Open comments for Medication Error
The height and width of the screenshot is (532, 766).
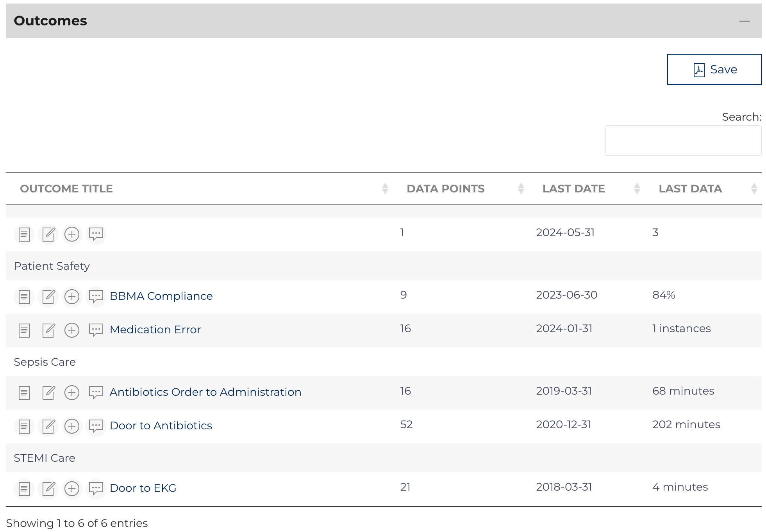96,331
